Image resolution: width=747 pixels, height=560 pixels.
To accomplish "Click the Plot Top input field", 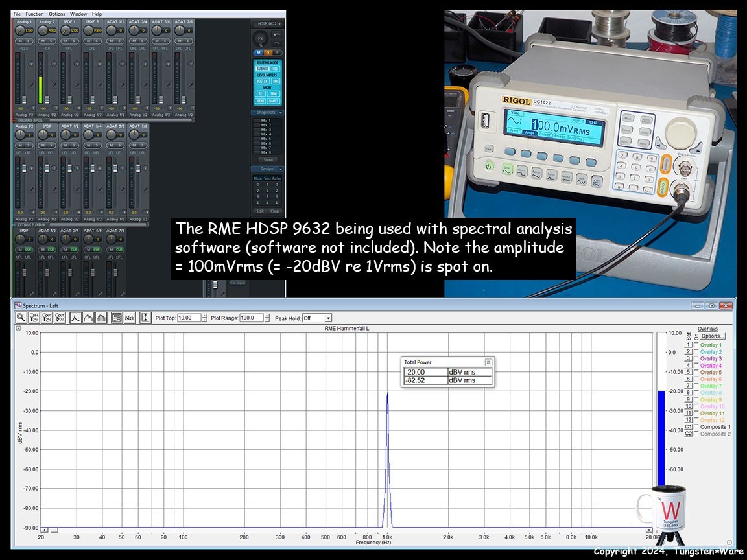I will click(188, 318).
